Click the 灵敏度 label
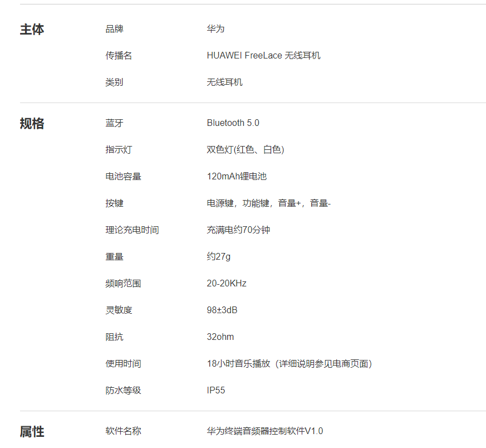Viewport: 486px width, 448px height. 119,310
